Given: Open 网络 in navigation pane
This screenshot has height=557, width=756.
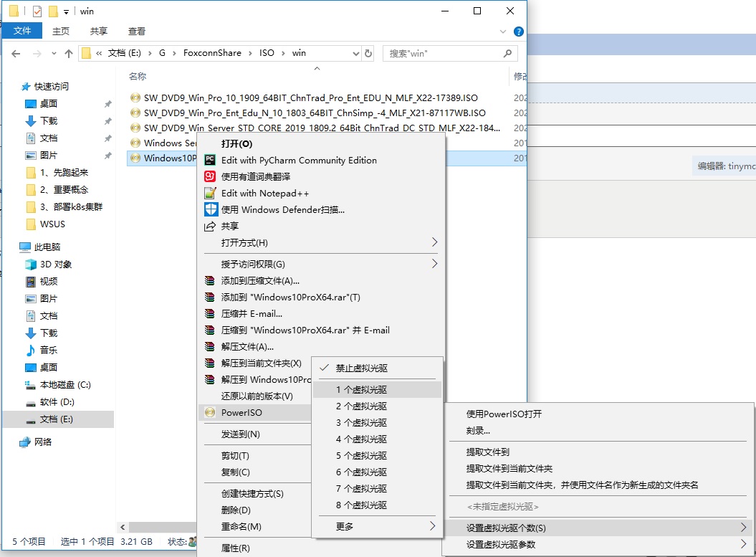Looking at the screenshot, I should point(35,442).
